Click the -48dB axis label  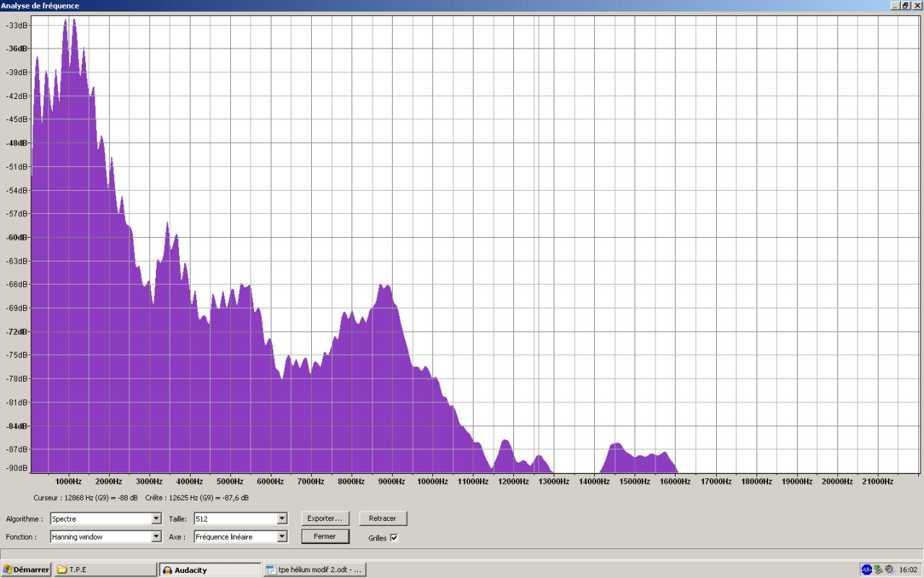tap(18, 143)
